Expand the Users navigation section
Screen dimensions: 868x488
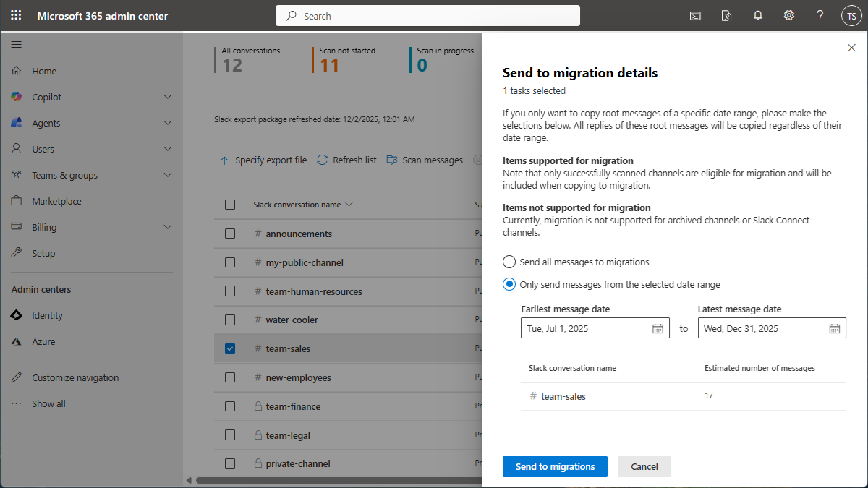tap(168, 149)
